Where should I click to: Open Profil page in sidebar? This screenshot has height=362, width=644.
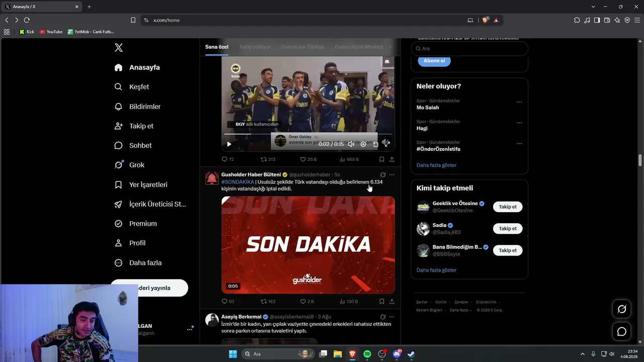130,243
